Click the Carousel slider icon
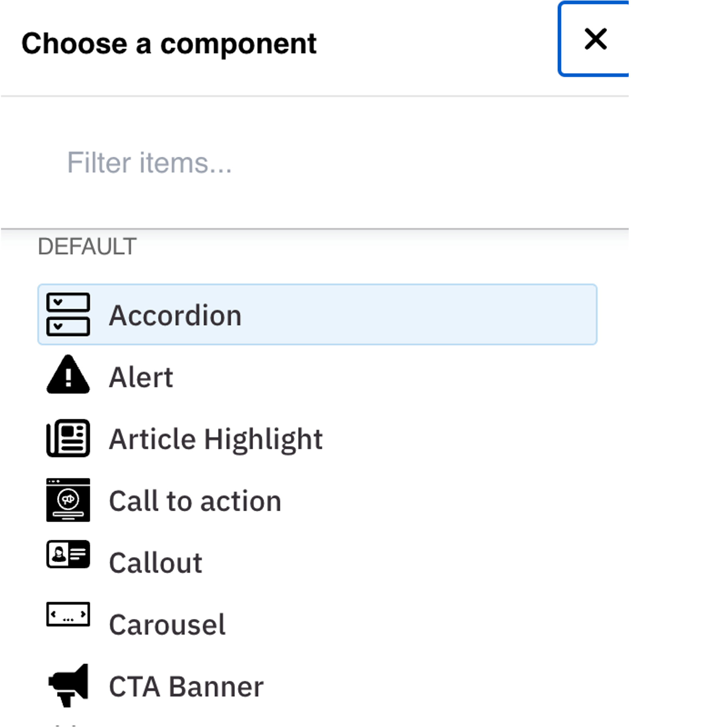 (68, 614)
